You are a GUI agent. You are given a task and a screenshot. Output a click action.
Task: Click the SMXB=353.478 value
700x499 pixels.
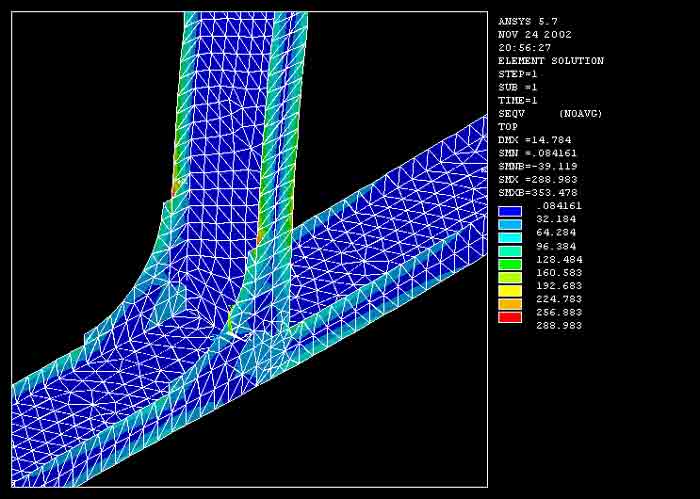coord(538,193)
